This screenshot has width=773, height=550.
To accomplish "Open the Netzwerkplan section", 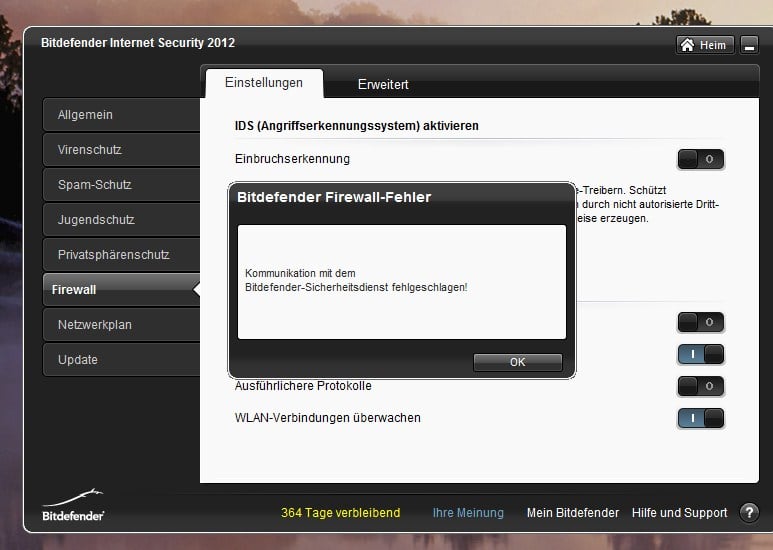I will point(121,325).
